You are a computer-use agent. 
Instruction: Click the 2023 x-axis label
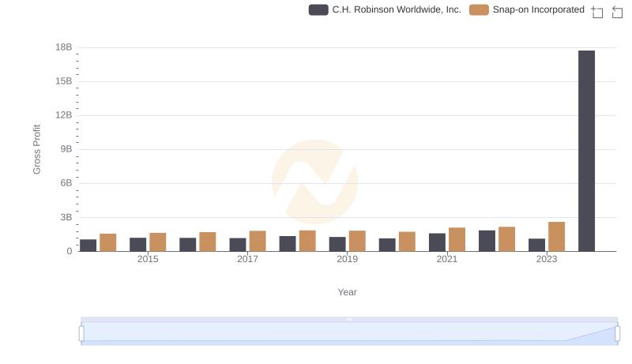point(547,259)
